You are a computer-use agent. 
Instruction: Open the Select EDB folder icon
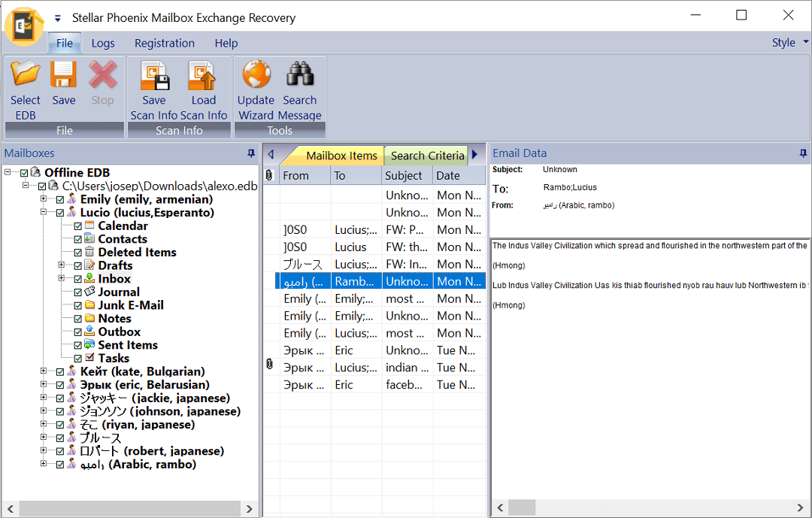tap(26, 74)
